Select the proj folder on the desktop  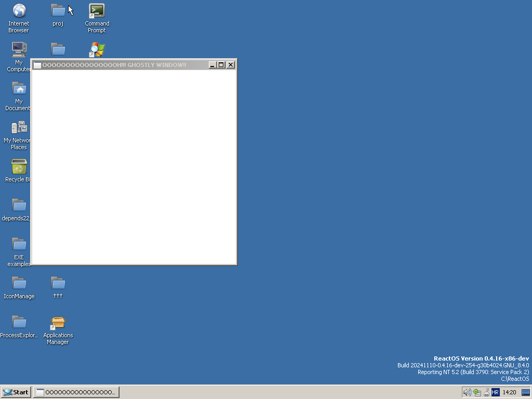click(58, 11)
